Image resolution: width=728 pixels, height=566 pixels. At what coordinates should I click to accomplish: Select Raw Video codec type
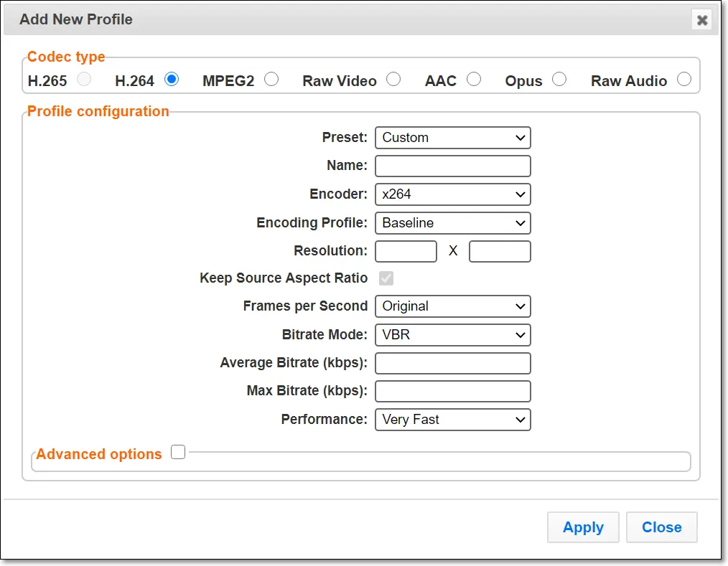coord(393,80)
